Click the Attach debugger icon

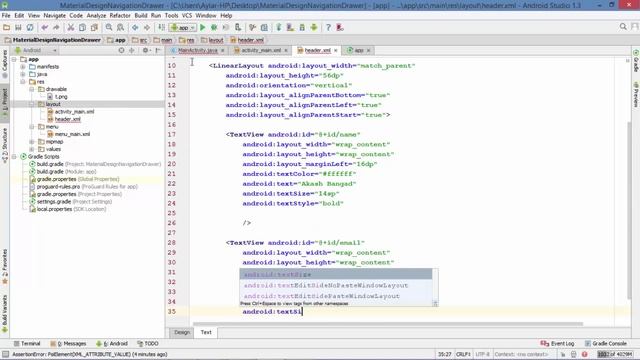coord(238,27)
